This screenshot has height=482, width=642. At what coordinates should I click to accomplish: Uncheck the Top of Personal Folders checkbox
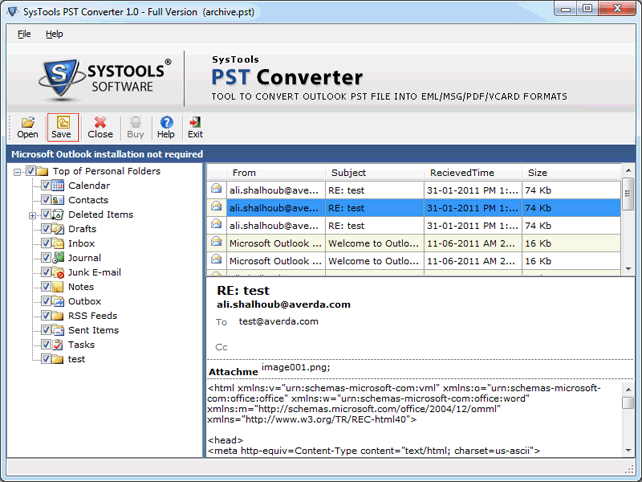tap(31, 170)
